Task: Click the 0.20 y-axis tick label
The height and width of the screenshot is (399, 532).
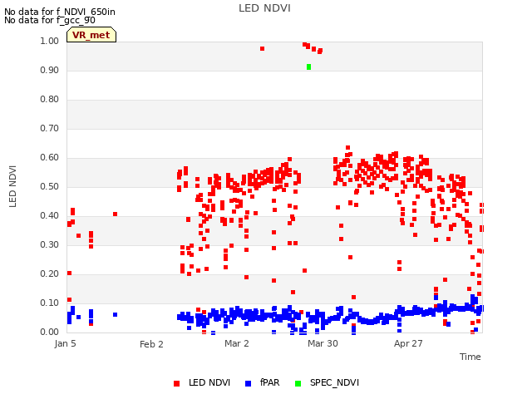Action: (50, 273)
